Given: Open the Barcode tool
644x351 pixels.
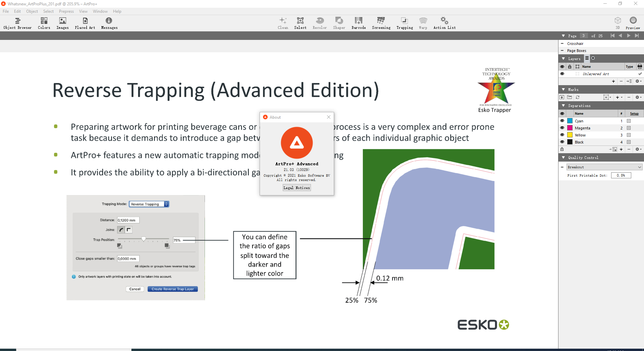Looking at the screenshot, I should tap(359, 23).
